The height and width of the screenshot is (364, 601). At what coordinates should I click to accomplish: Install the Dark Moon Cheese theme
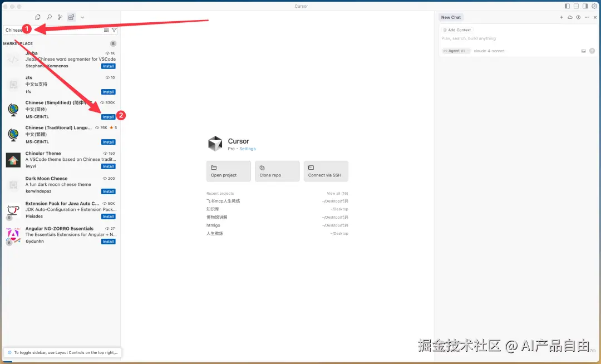pyautogui.click(x=108, y=191)
